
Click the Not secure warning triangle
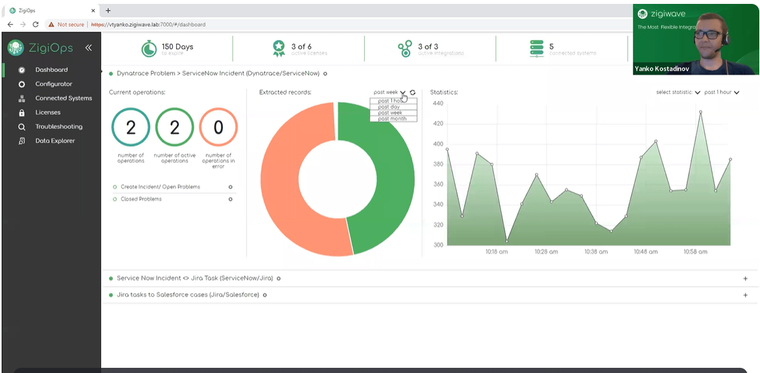pos(51,24)
